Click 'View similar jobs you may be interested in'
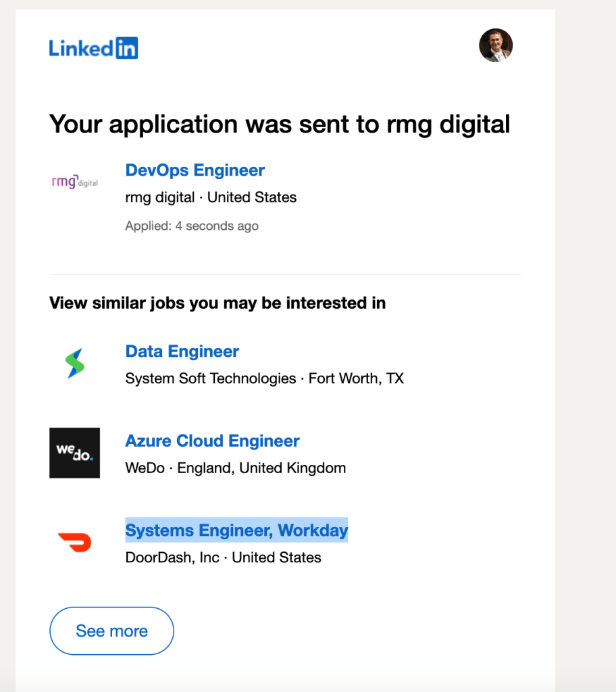The height and width of the screenshot is (692, 616). (x=217, y=303)
